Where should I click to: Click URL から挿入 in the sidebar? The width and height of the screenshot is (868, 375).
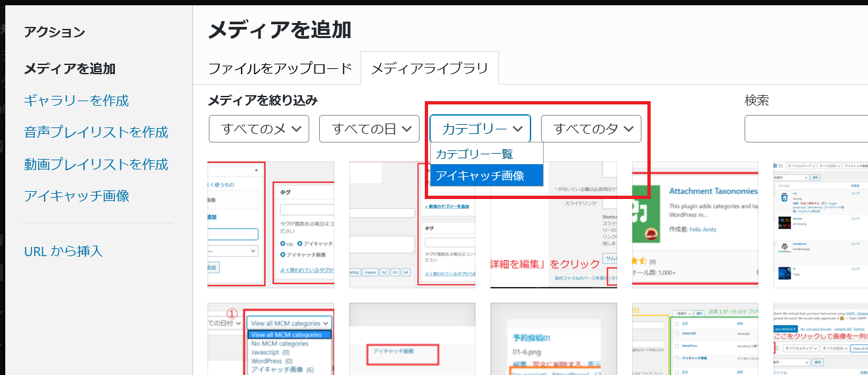63,251
